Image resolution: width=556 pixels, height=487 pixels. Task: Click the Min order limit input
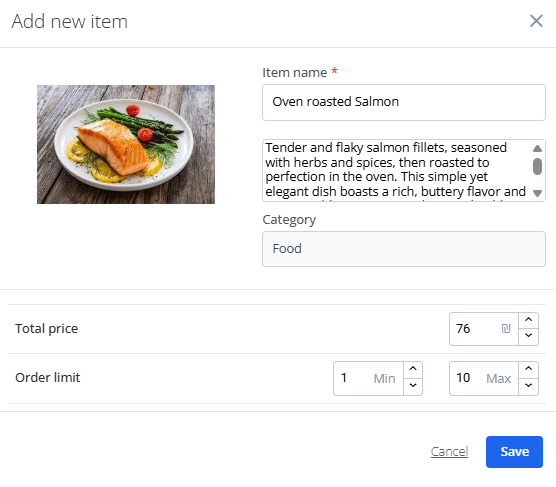(x=368, y=378)
